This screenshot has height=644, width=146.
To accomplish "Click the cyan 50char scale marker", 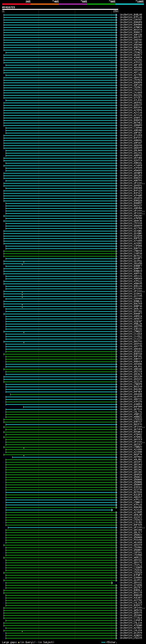I will coord(103,642).
